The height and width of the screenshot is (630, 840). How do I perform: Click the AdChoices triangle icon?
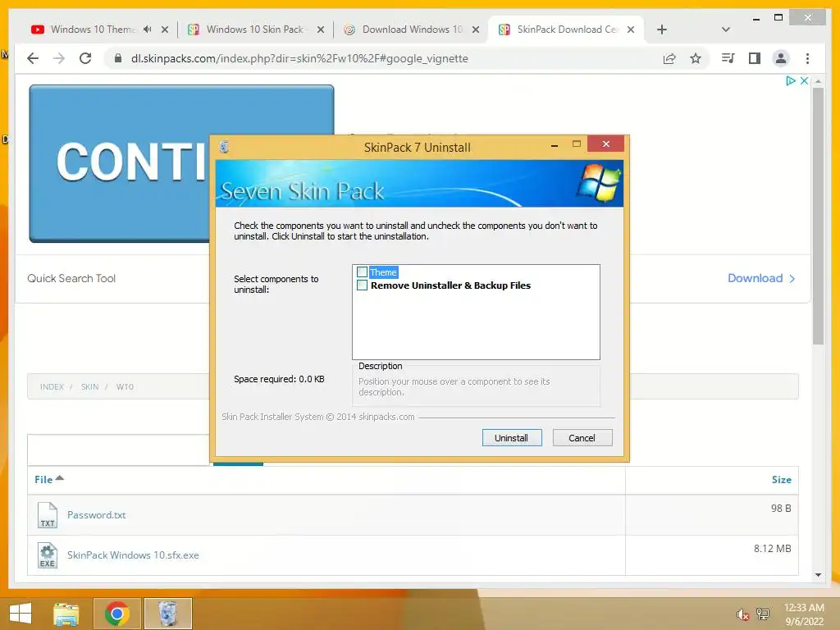[791, 81]
